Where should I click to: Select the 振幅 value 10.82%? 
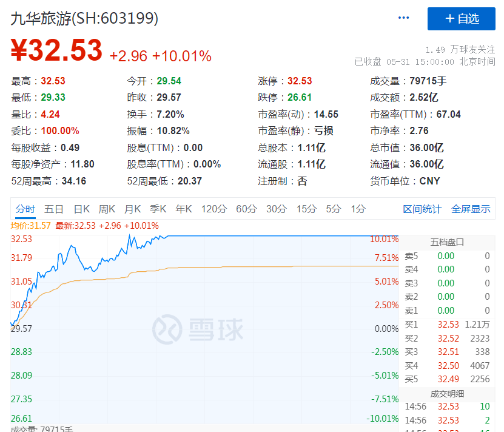(173, 130)
